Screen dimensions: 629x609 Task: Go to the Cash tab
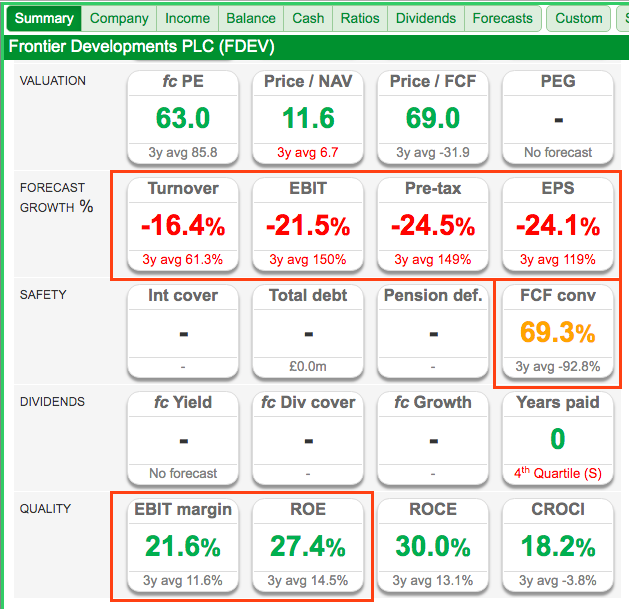point(308,18)
